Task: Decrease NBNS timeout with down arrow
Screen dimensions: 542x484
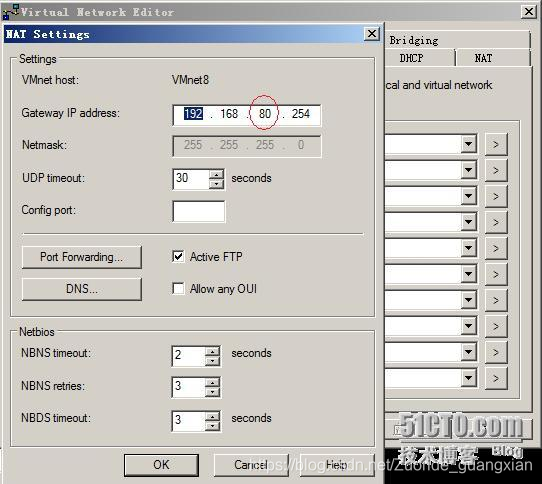Action: (212, 361)
